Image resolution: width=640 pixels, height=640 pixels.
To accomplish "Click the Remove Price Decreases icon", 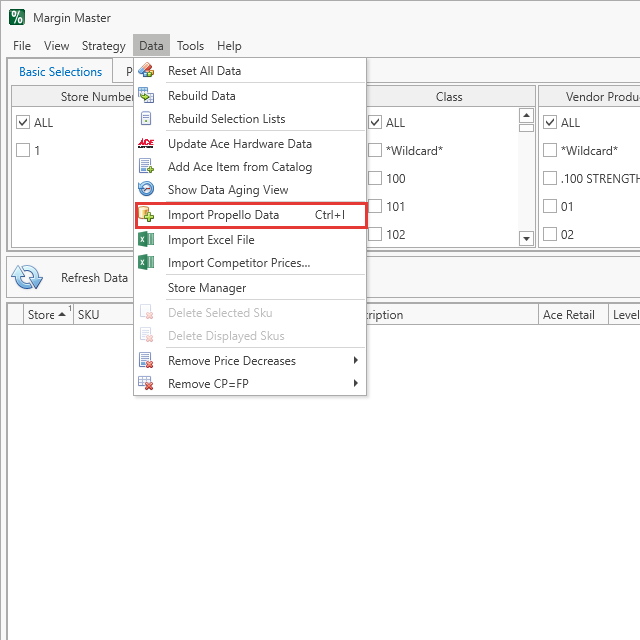I will click(x=146, y=360).
